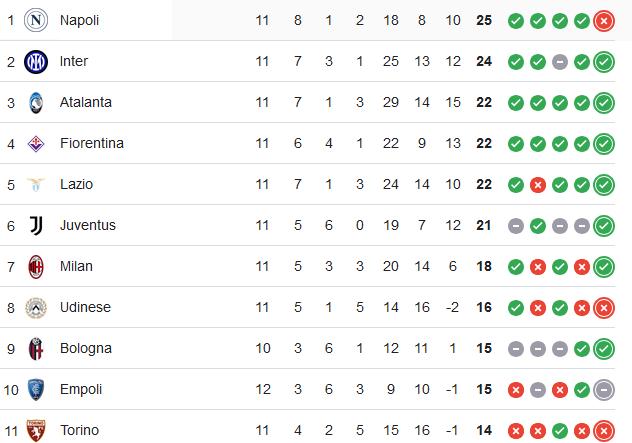Image resolution: width=632 pixels, height=443 pixels.
Task: Click Inter's grey draw form icon
Action: click(x=560, y=62)
